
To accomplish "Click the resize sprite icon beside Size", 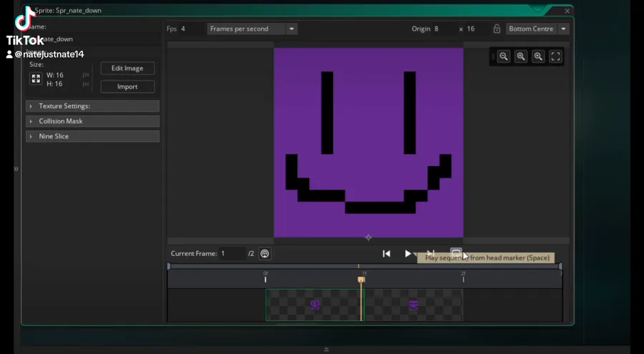I will tap(35, 79).
